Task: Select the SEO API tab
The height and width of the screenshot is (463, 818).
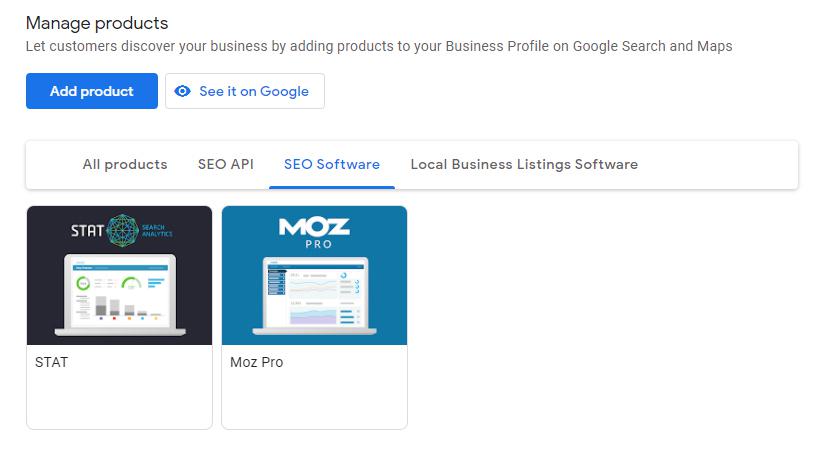Action: [226, 164]
